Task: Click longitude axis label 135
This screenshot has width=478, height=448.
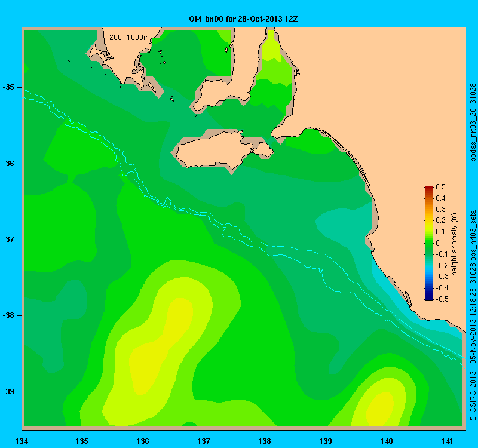Action: (x=82, y=441)
